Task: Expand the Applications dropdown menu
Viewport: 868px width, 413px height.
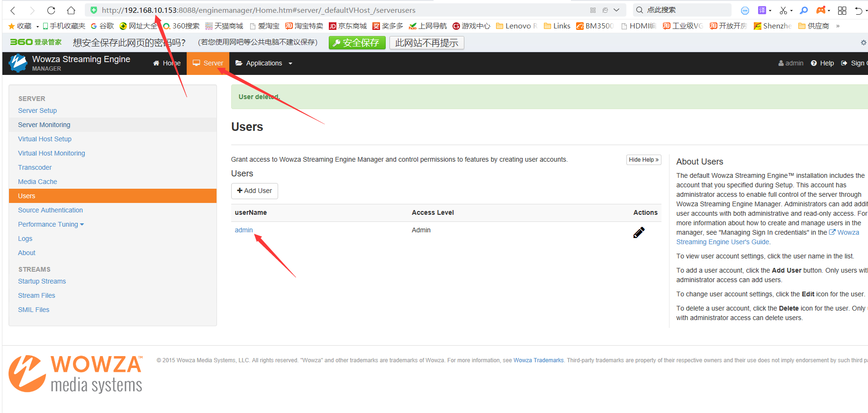Action: [x=264, y=63]
